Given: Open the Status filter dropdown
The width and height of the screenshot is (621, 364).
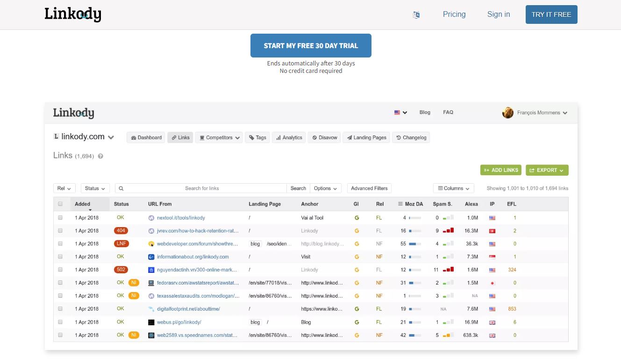Looking at the screenshot, I should coord(95,188).
